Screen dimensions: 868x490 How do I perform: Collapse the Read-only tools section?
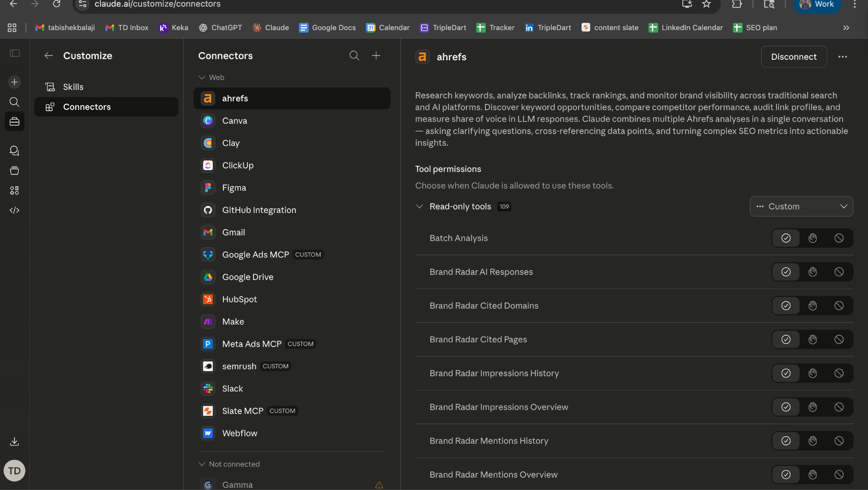pyautogui.click(x=420, y=207)
